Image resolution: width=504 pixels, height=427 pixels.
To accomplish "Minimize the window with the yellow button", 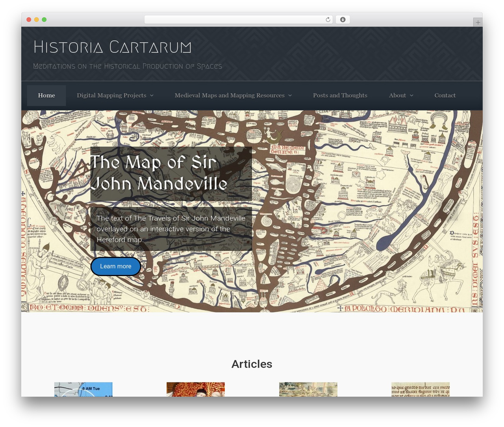I will [37, 20].
